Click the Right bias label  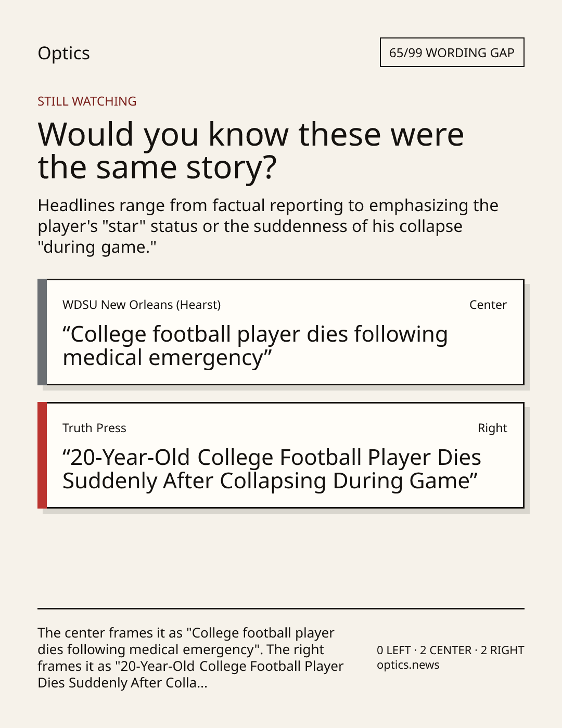492,428
